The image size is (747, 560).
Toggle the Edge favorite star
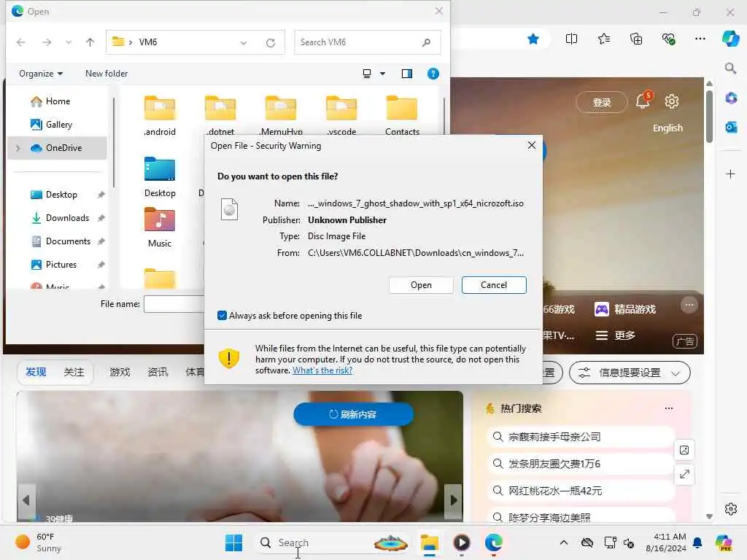[x=533, y=39]
